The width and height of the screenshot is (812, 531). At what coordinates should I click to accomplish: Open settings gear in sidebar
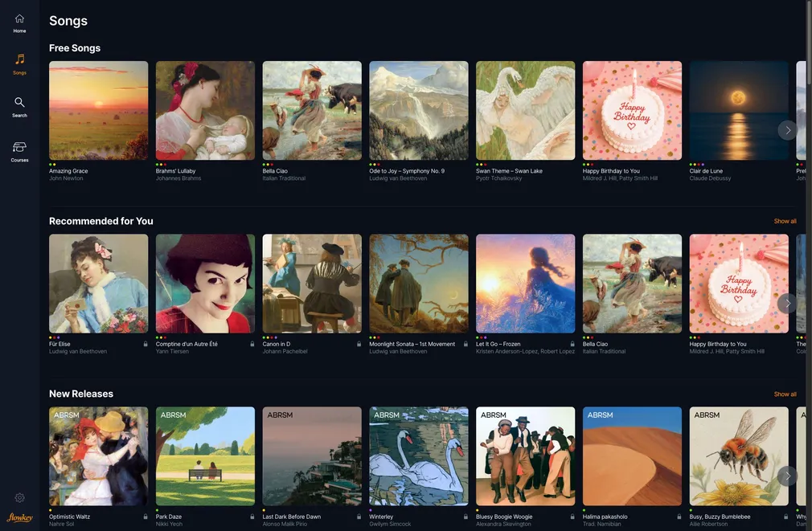19,497
